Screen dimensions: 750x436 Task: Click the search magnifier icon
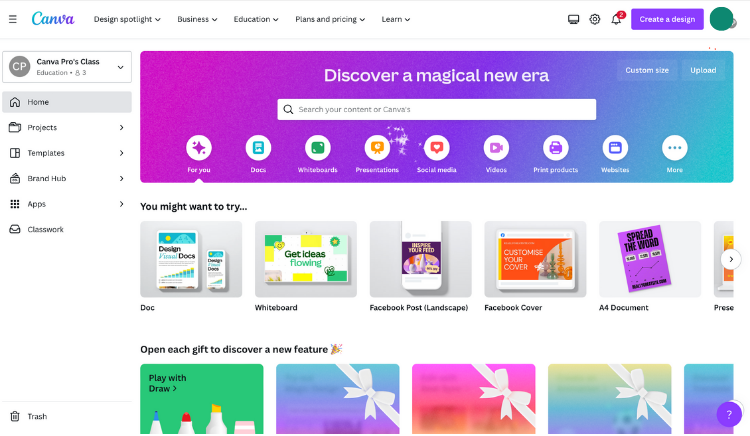coord(288,109)
